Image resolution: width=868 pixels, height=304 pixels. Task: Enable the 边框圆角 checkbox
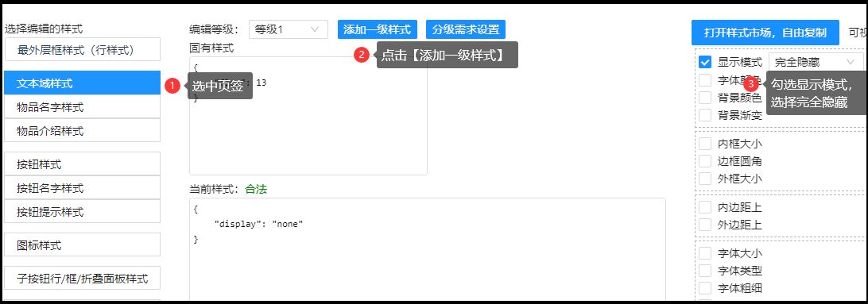[705, 161]
